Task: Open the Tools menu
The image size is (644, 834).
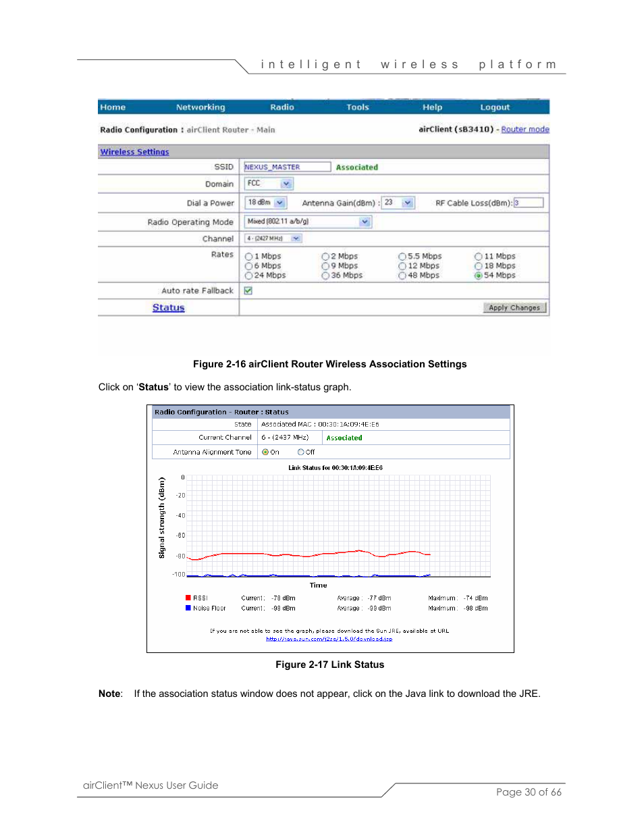Action: 358,107
